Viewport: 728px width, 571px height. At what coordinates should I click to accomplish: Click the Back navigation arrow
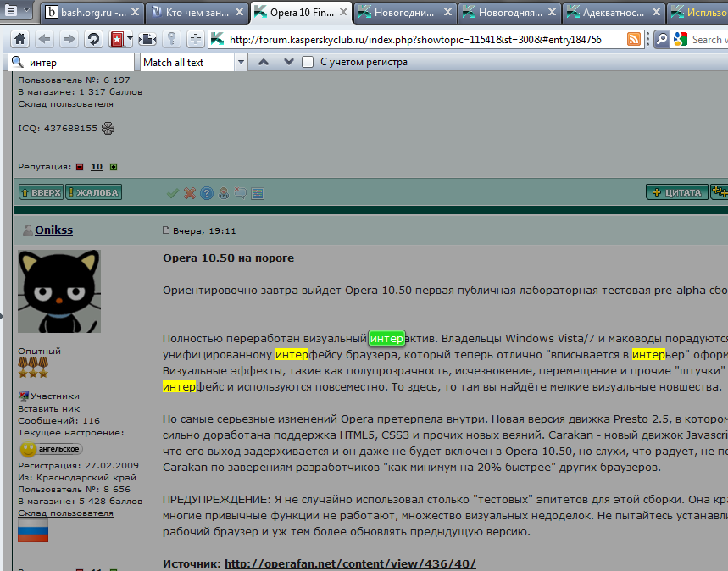[45, 39]
